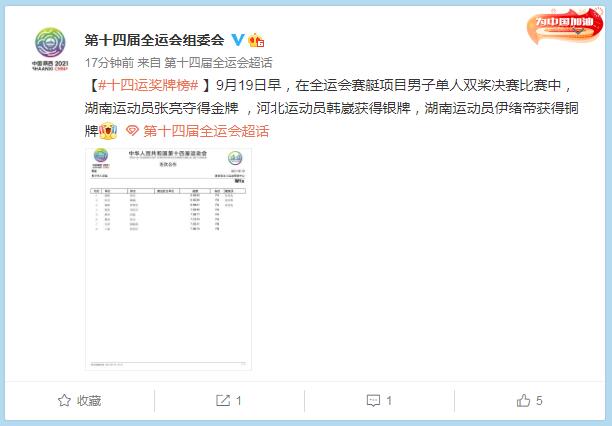Like the post with the thumbs-up icon

point(523,400)
